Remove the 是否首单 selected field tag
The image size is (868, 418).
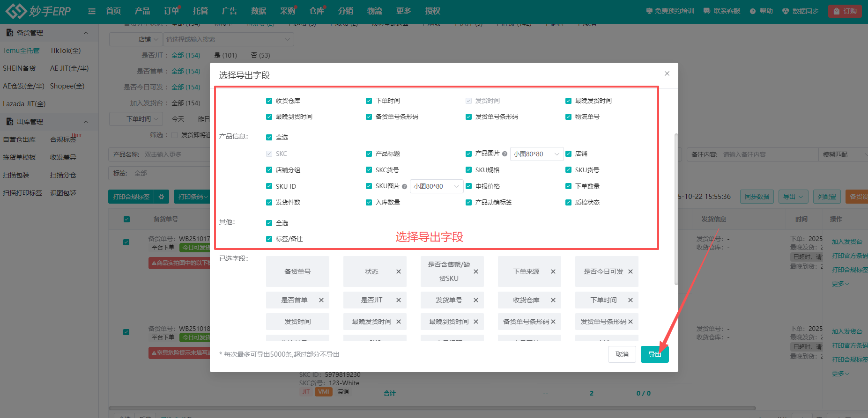321,300
